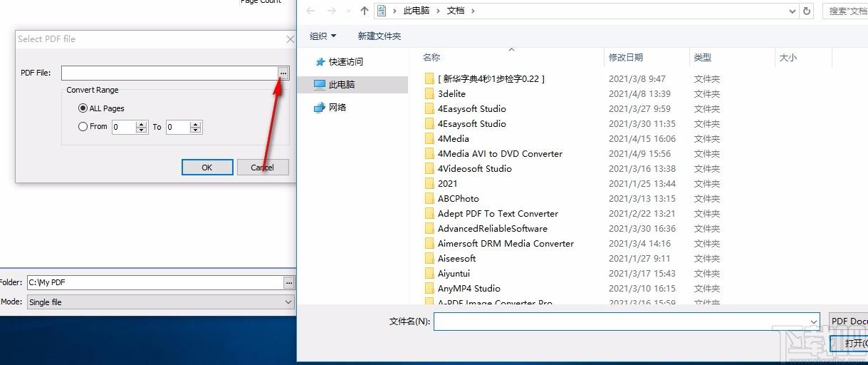Close the Select PDF file dialog
The width and height of the screenshot is (868, 365).
click(x=290, y=39)
